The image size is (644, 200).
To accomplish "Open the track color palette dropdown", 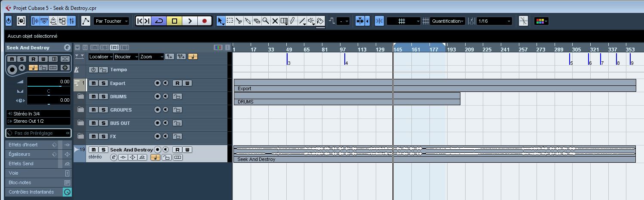I will 541,21.
